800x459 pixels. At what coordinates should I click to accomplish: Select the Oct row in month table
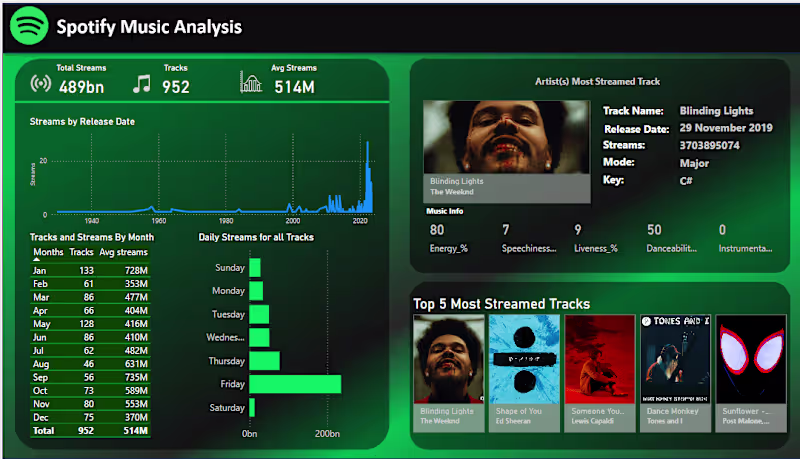tap(90, 390)
